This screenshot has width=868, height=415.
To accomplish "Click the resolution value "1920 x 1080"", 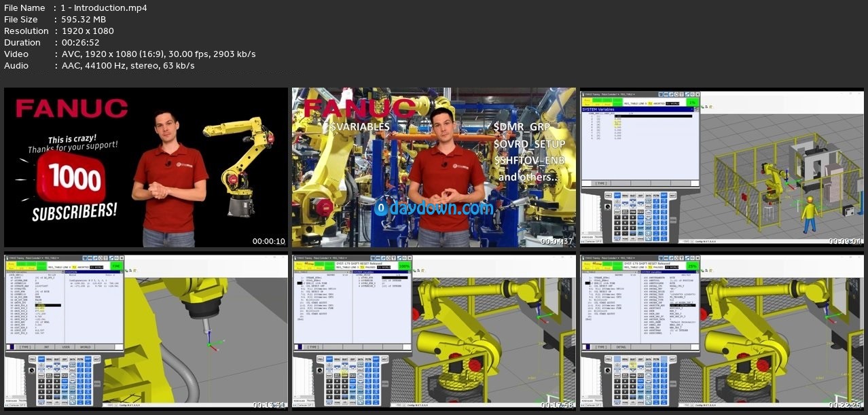I will point(88,31).
